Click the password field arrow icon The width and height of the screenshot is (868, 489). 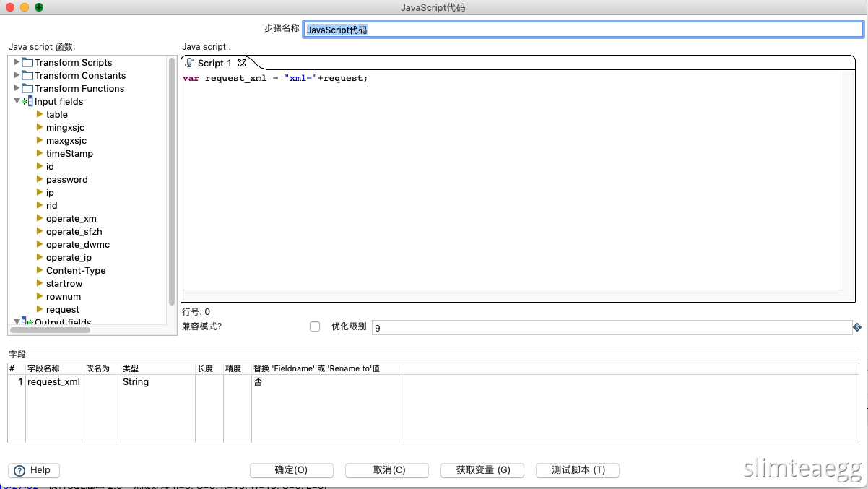click(x=40, y=179)
